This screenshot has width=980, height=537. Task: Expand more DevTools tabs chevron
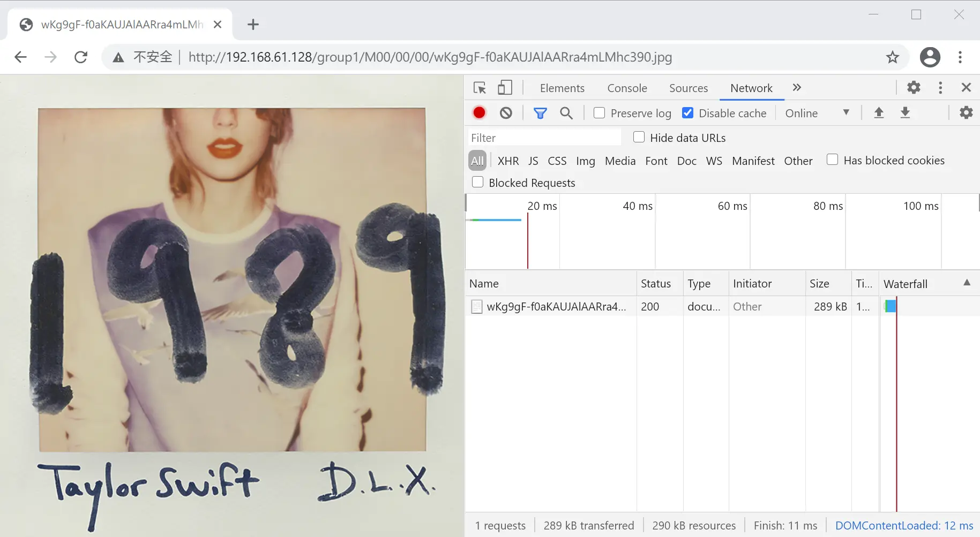point(797,88)
